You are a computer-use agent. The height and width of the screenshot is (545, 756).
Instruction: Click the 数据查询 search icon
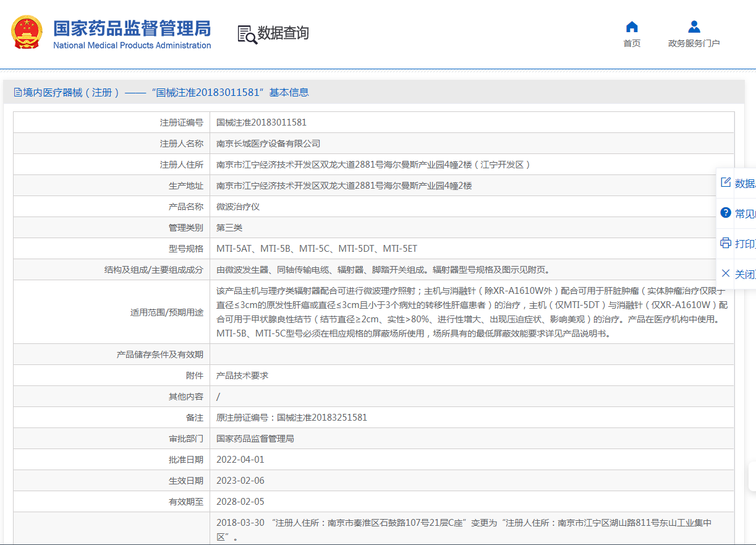pos(247,34)
